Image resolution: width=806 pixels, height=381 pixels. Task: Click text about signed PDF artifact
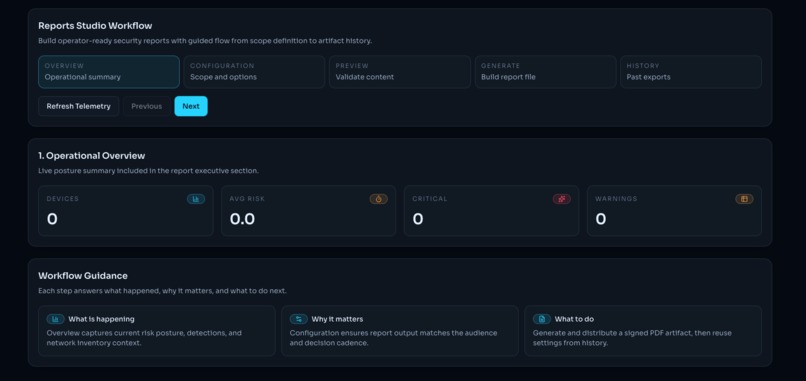[632, 338]
